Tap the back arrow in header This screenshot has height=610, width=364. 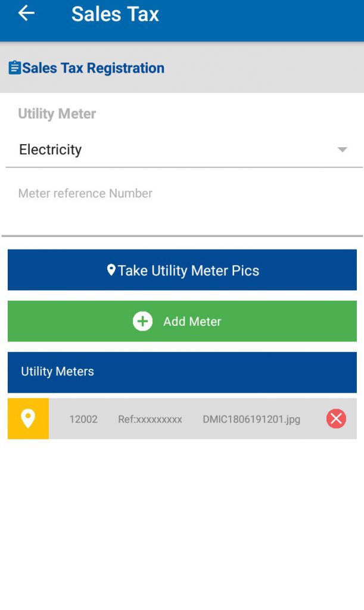coord(26,14)
